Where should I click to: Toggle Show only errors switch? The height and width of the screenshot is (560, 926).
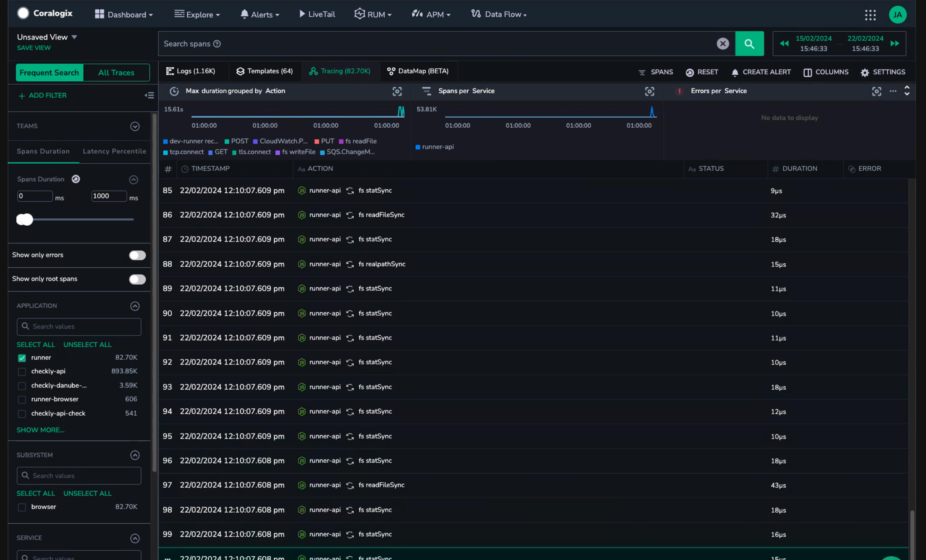[x=137, y=255]
